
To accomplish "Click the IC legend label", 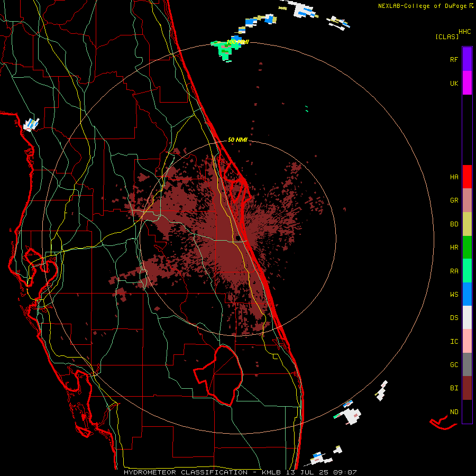I will tap(454, 342).
